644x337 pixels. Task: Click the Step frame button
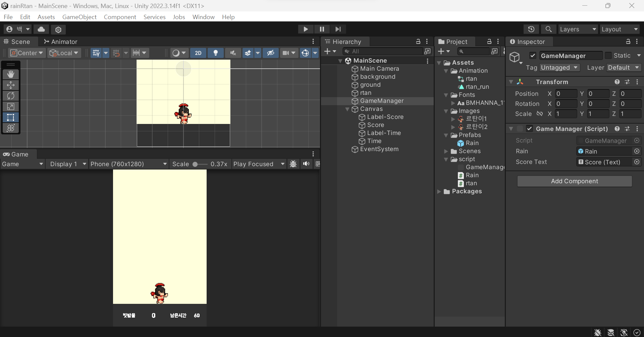[338, 29]
